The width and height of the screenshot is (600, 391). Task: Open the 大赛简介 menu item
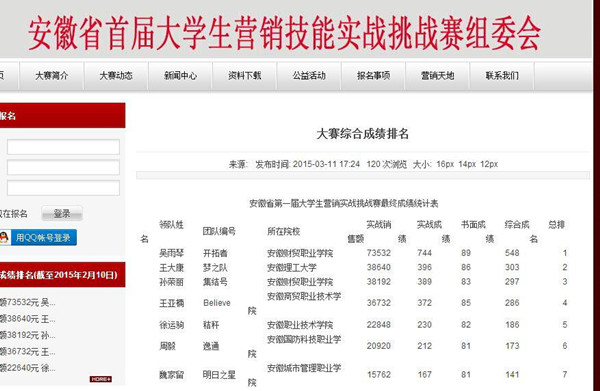[x=52, y=76]
